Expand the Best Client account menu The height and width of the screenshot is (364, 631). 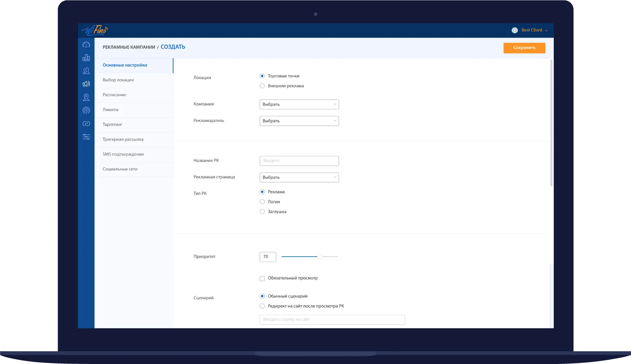coord(534,30)
